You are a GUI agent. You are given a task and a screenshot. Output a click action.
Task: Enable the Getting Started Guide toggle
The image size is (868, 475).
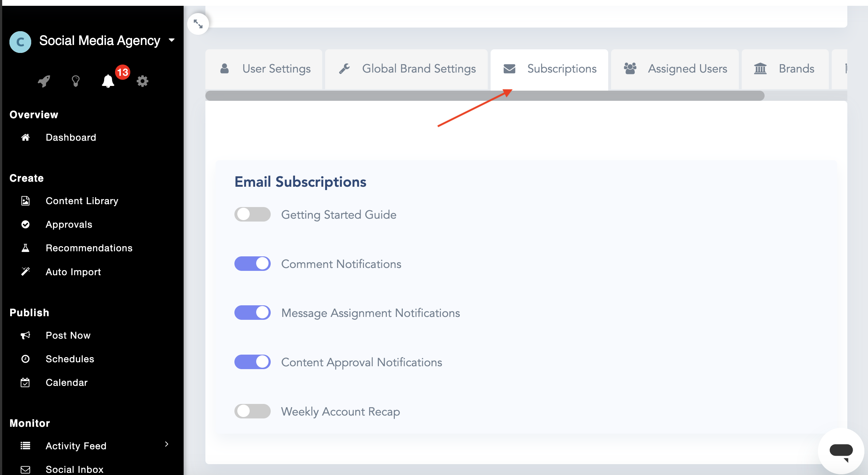[x=253, y=214]
